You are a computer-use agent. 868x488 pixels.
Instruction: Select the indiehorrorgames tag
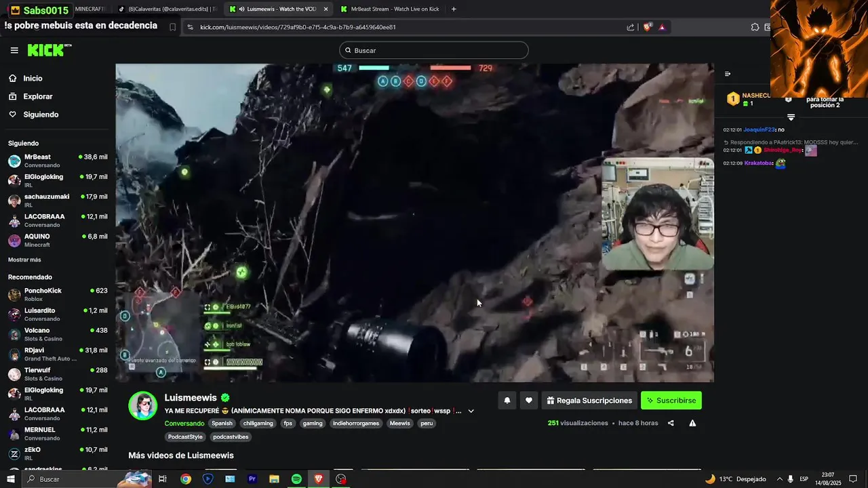point(356,424)
